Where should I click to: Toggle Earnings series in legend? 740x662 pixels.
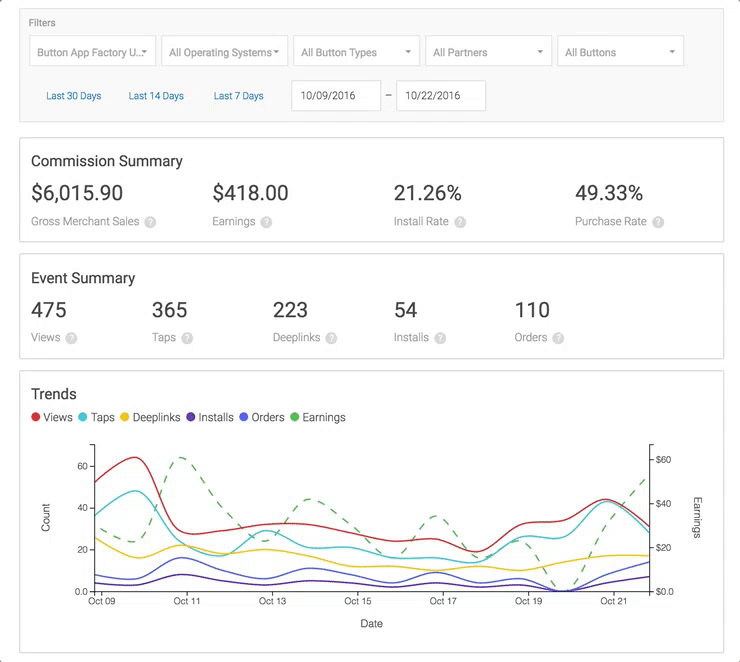[318, 417]
